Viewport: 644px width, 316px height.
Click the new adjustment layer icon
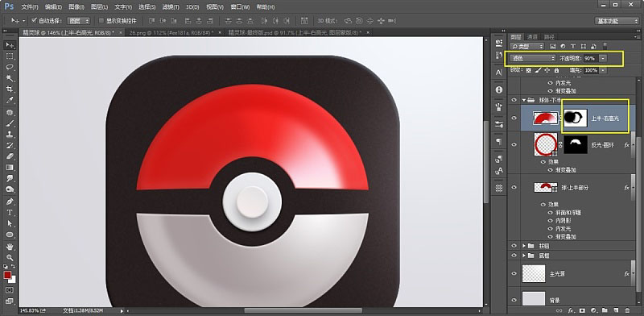click(x=593, y=310)
